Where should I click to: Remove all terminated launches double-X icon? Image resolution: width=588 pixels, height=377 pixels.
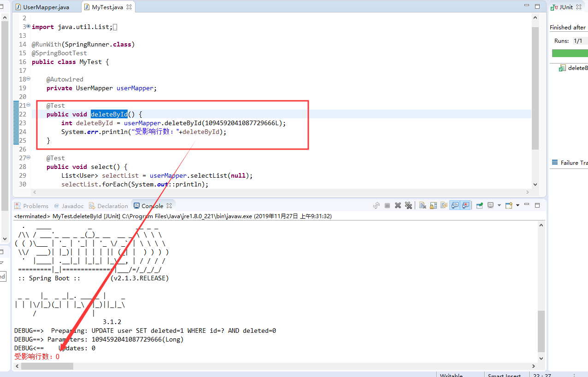(x=408, y=206)
